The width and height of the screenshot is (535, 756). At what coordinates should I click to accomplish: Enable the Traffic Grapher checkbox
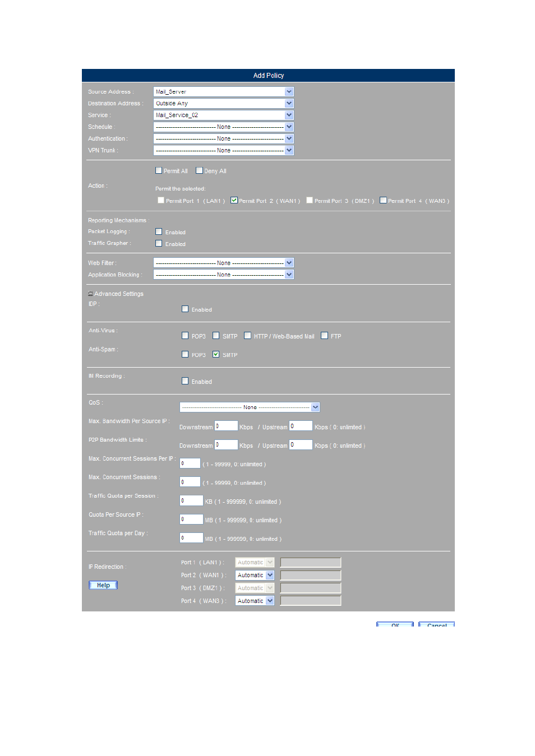(159, 243)
